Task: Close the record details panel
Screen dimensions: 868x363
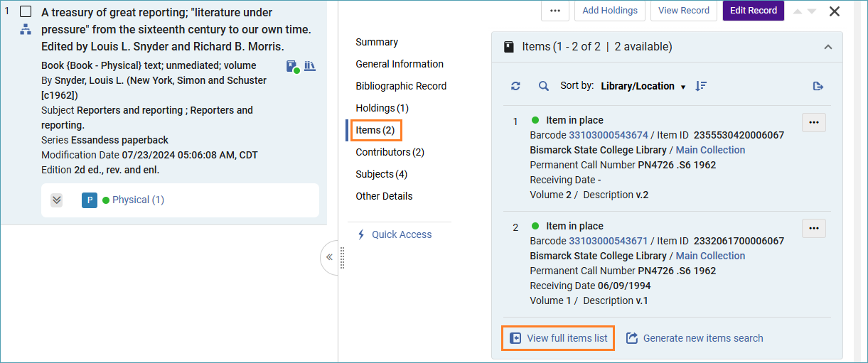Action: pos(835,11)
